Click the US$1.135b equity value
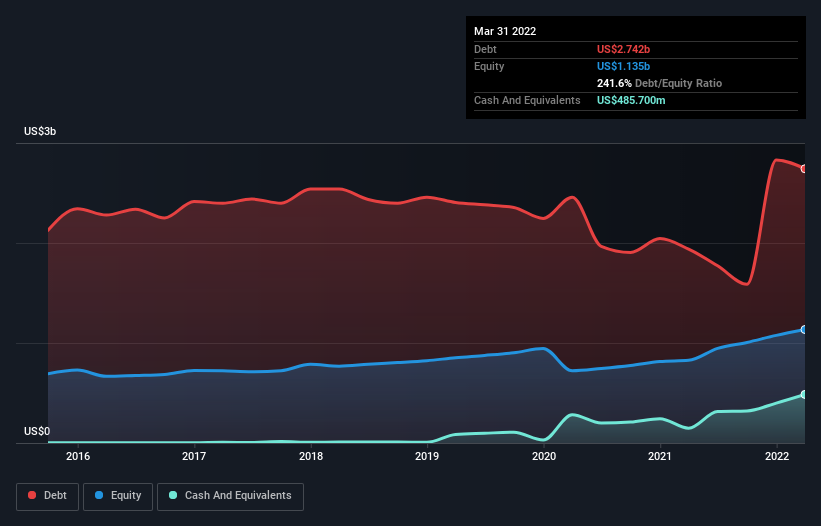Screen dimensions: 821x526 pyautogui.click(x=624, y=66)
